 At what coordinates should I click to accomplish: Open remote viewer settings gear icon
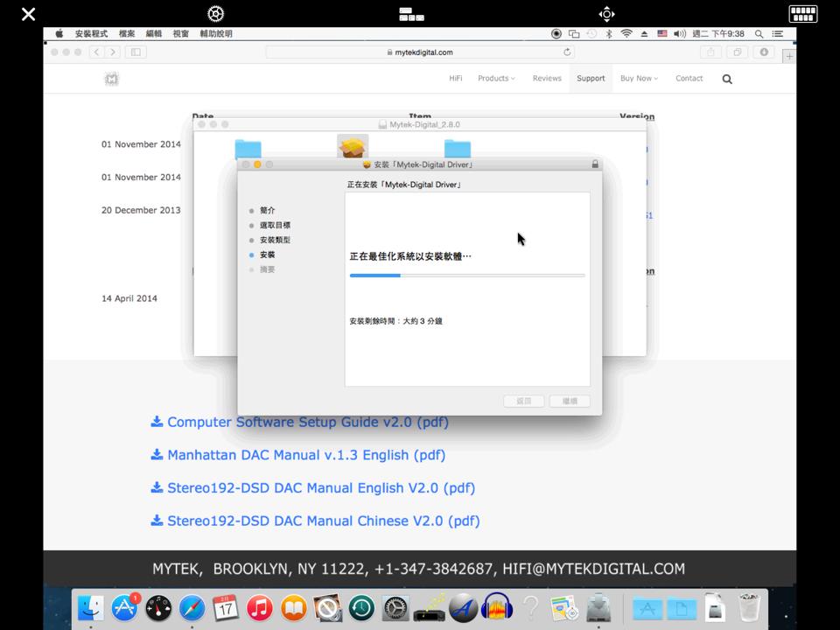215,14
